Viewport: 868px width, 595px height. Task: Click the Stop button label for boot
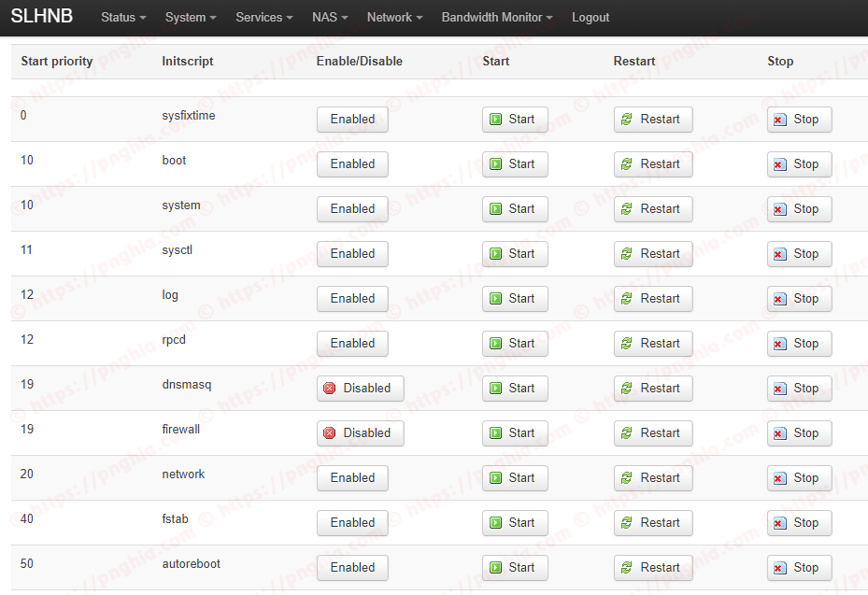coord(806,164)
